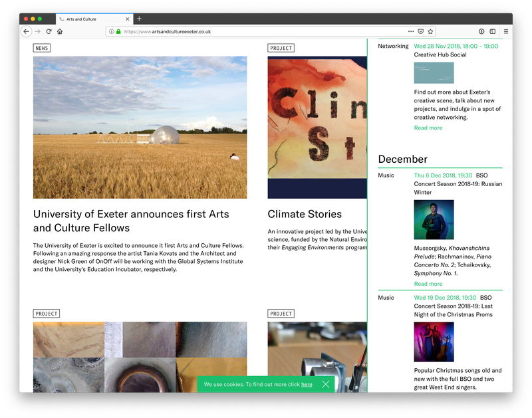Click the cookie policy 'here' link
The height and width of the screenshot is (418, 532).
pyautogui.click(x=307, y=384)
